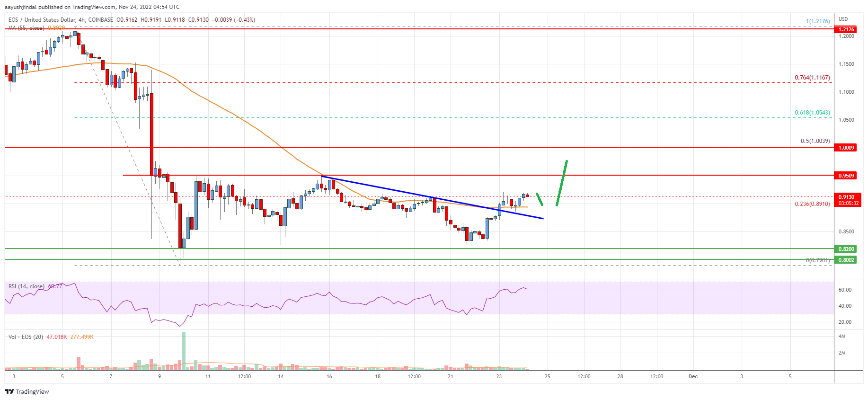868x400 pixels.
Task: Click the green 0.8200 support price label
Action: [846, 249]
